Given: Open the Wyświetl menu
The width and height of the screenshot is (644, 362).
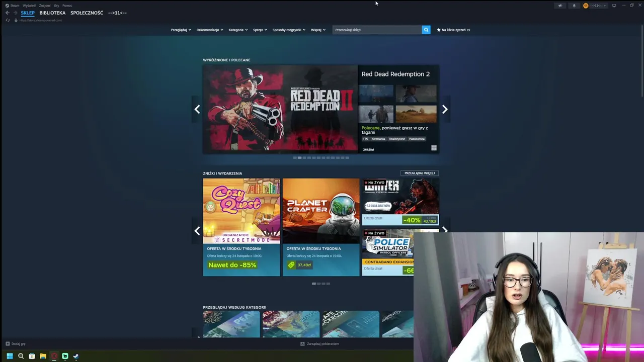Looking at the screenshot, I should click(x=29, y=6).
